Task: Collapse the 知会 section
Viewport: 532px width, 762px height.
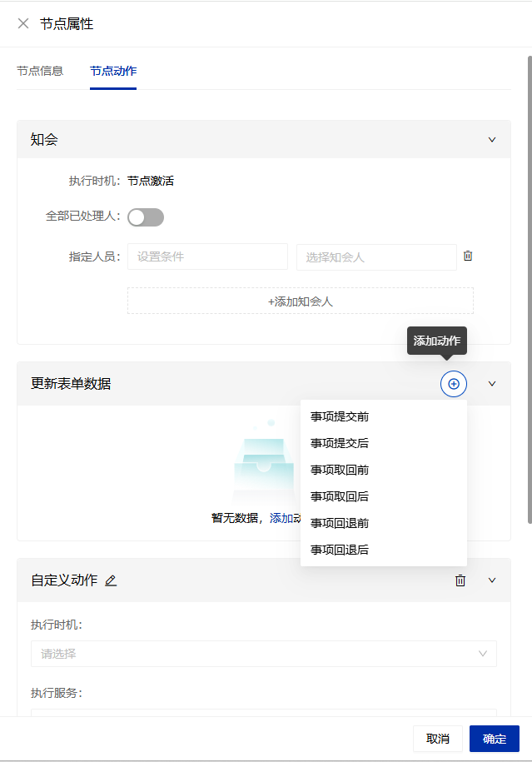Action: point(491,140)
